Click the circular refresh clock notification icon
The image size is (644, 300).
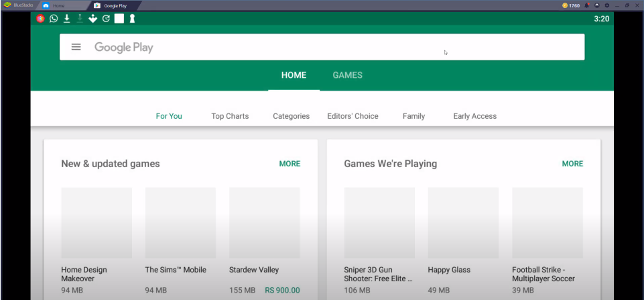click(x=106, y=19)
